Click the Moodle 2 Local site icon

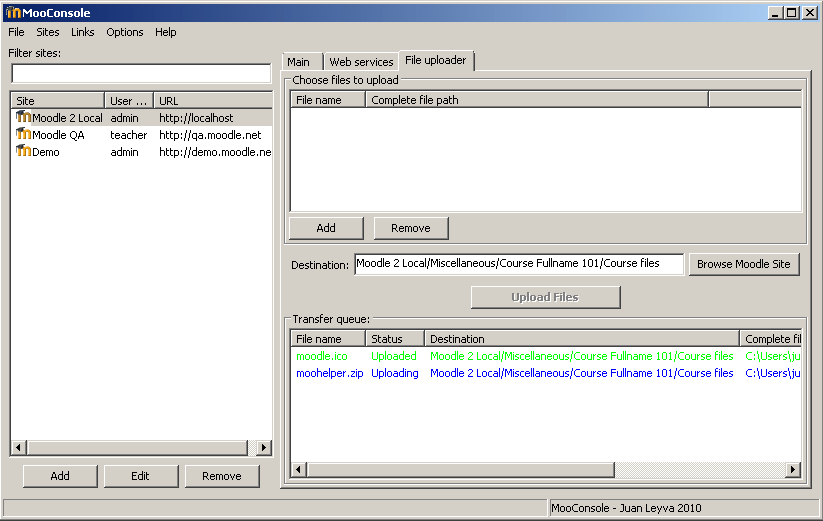coord(24,116)
